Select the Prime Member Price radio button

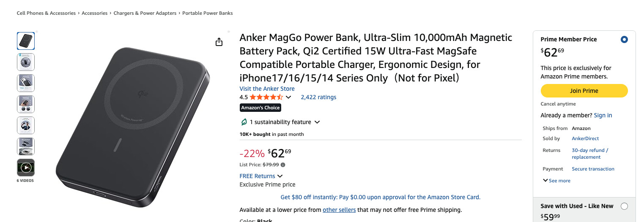click(624, 40)
